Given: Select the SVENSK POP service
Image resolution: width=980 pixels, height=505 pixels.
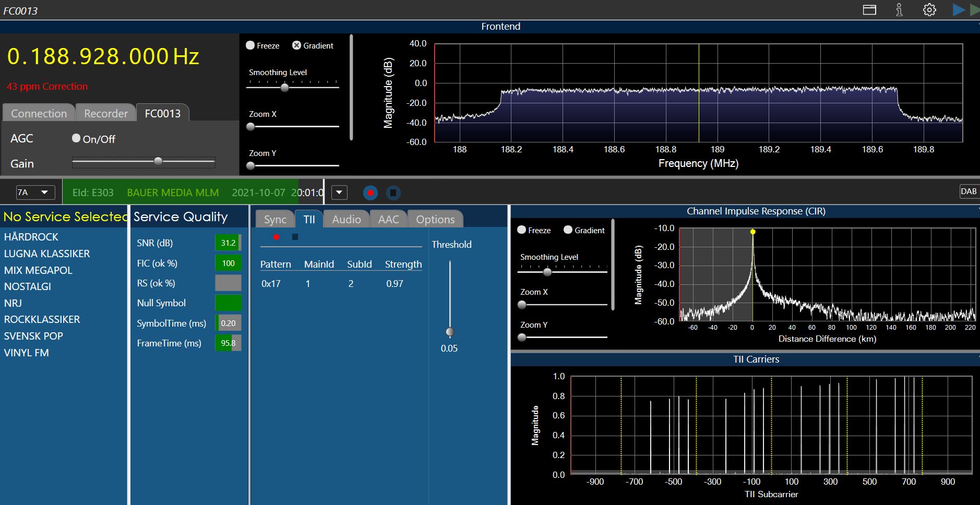Looking at the screenshot, I should coord(33,336).
